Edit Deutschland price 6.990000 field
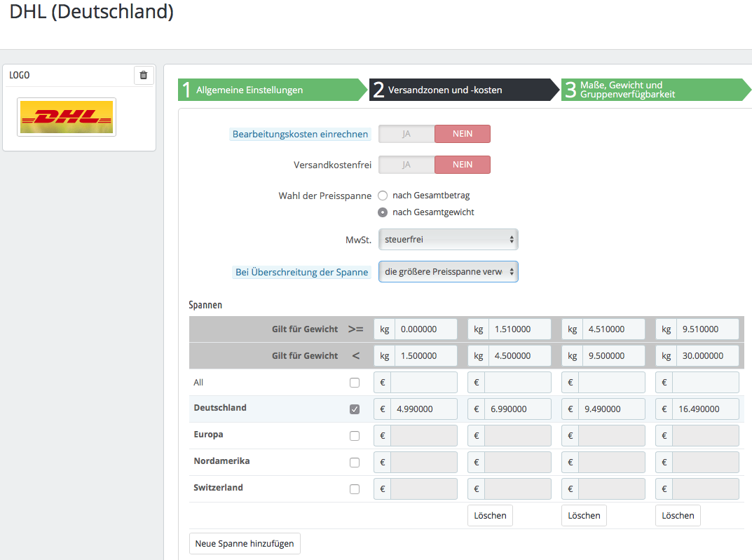 [x=518, y=409]
